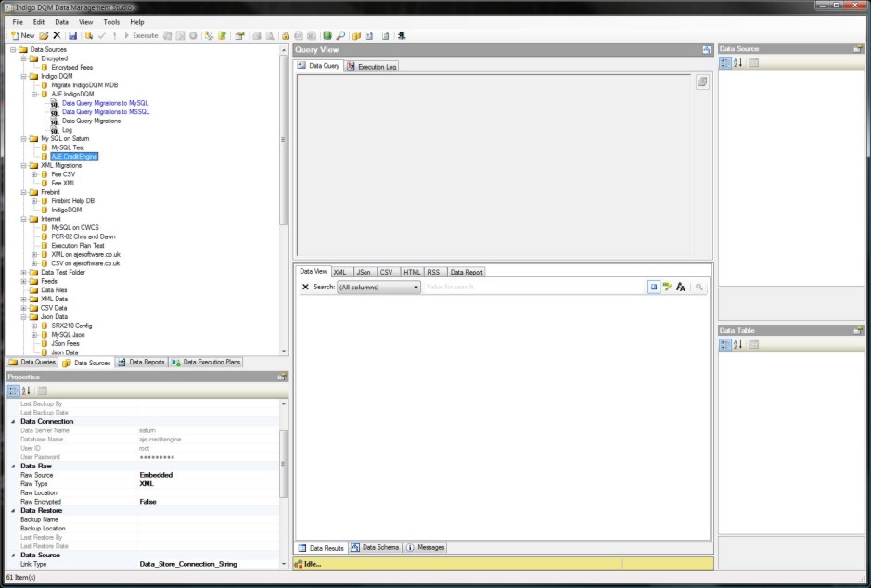Toggle the highlighted search filter button
Viewport: 871px width, 588px height.
654,288
